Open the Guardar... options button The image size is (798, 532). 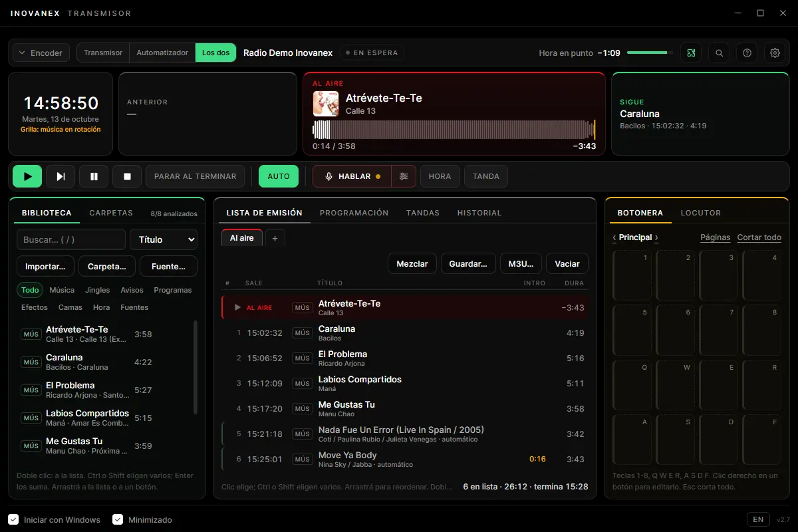click(468, 263)
